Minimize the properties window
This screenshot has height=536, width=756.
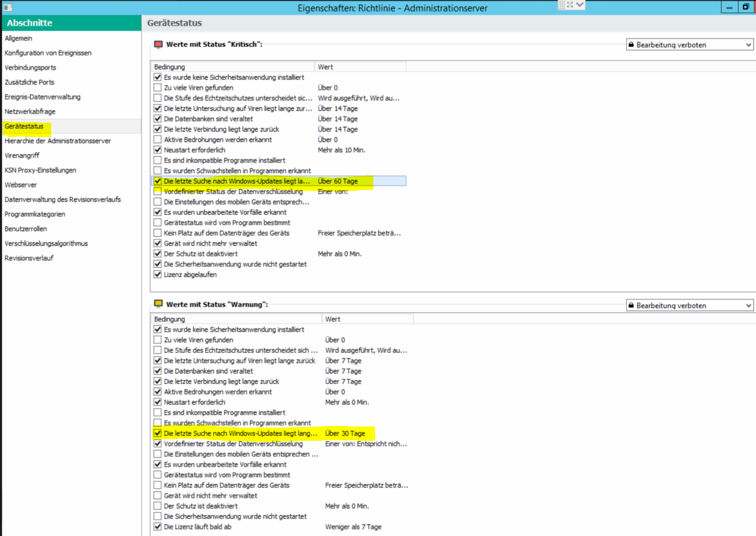(x=729, y=7)
